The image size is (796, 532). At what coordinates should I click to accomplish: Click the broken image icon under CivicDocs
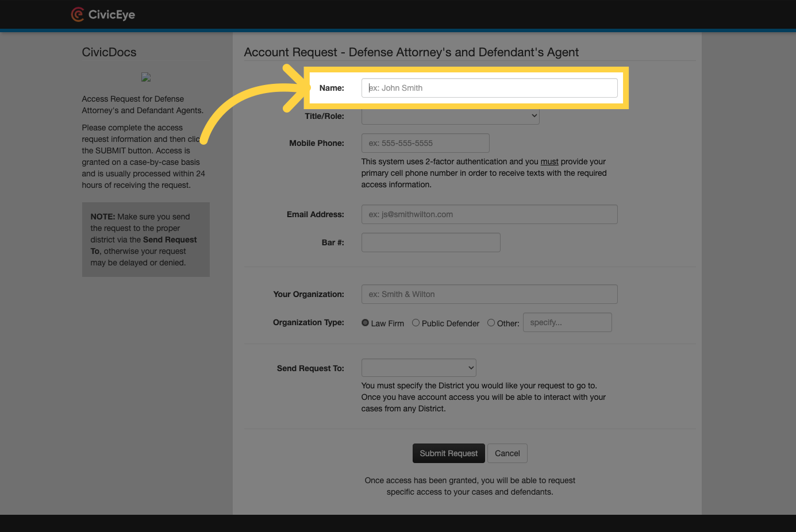point(146,77)
